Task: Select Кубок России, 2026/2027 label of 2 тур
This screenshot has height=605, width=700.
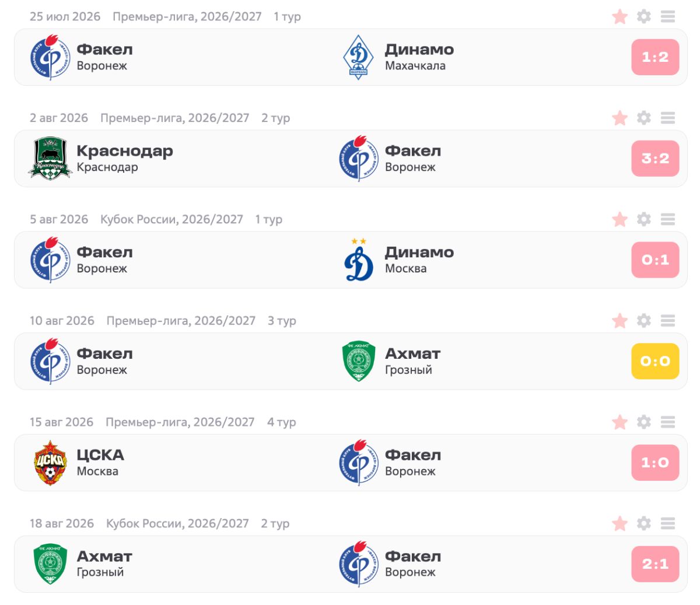Action: 177,523
